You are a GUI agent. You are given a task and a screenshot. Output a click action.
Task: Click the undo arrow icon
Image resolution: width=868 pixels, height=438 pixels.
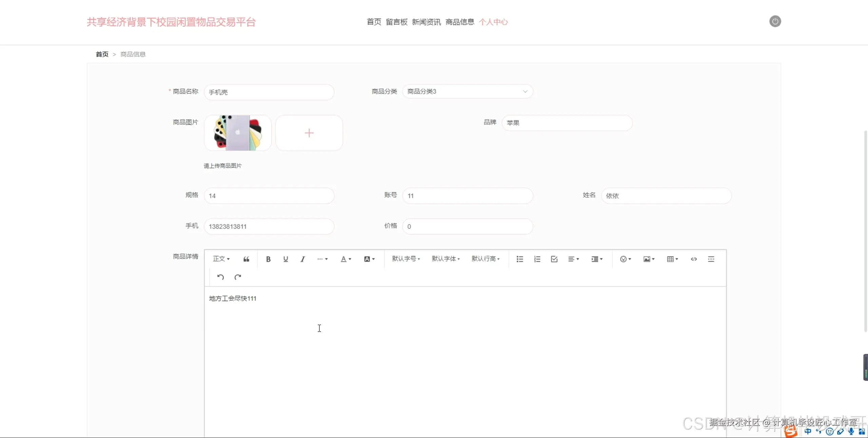[220, 277]
